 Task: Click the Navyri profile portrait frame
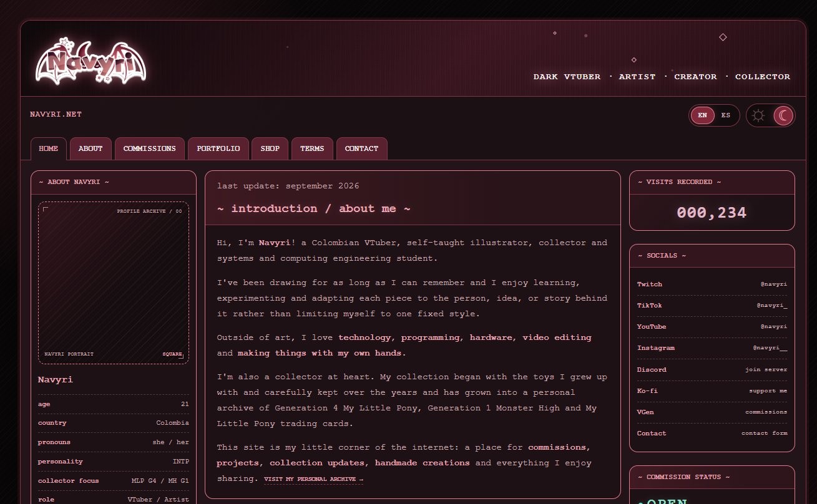tap(114, 283)
